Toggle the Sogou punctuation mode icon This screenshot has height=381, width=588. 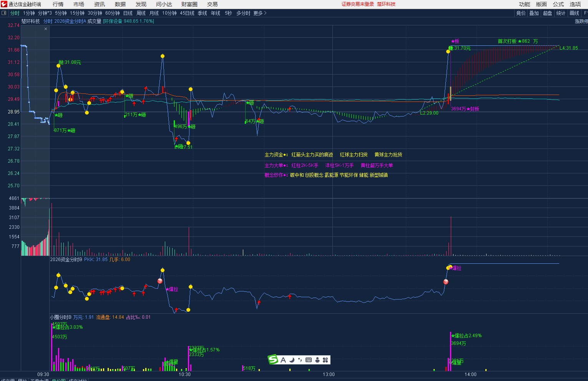(x=300, y=360)
